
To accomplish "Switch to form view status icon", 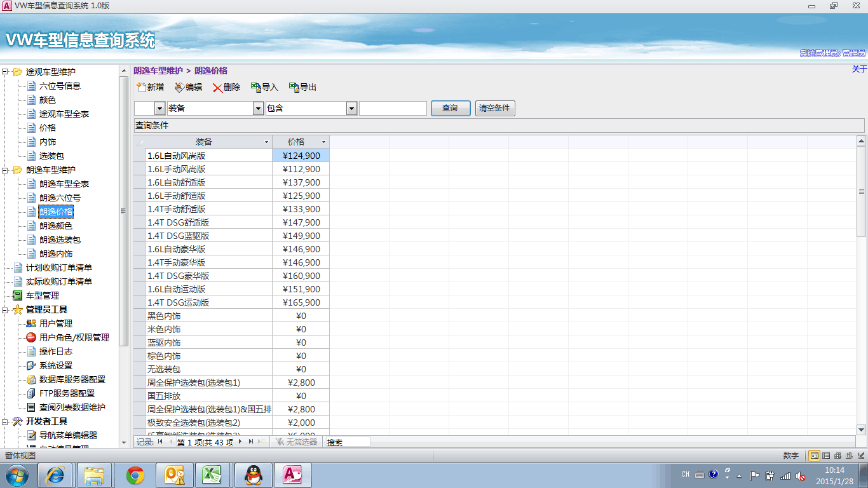I will (814, 456).
